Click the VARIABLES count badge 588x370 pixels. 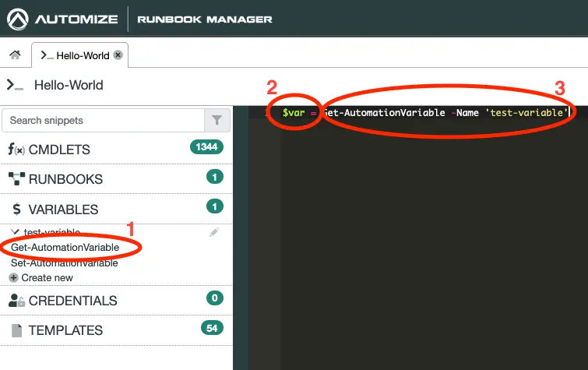click(x=215, y=206)
